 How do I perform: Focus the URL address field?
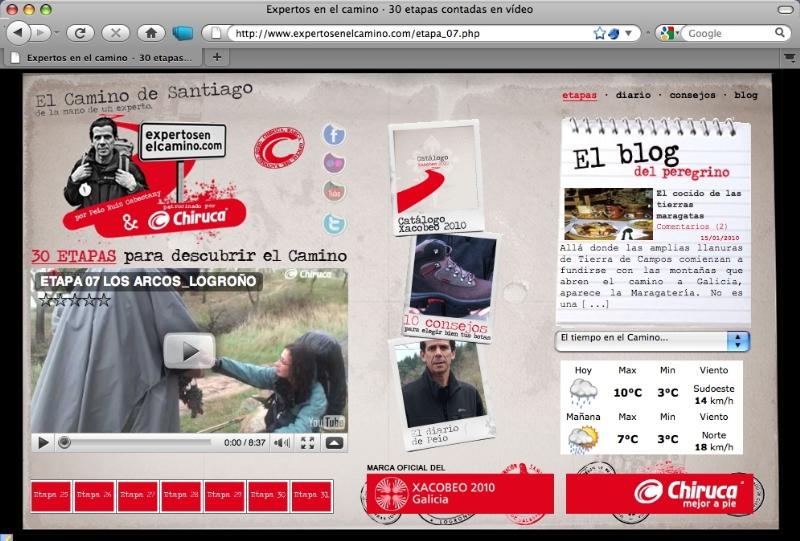pyautogui.click(x=408, y=33)
